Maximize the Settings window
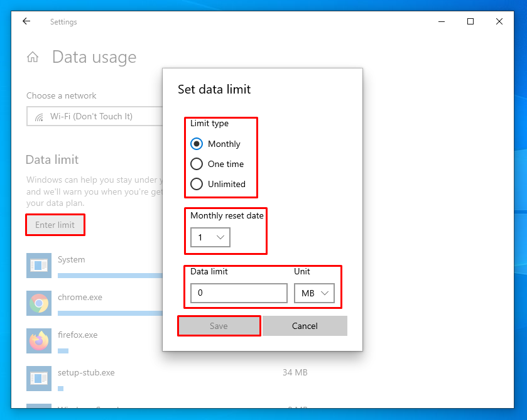The image size is (527, 420). pyautogui.click(x=470, y=21)
